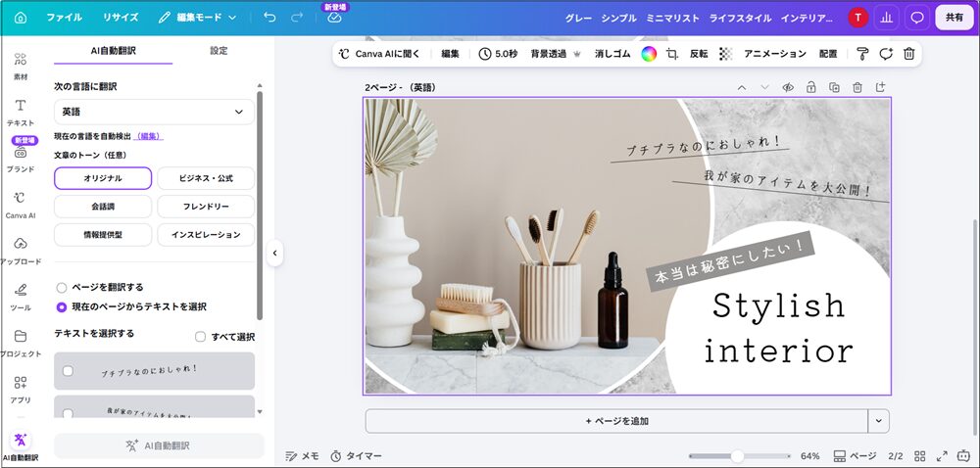Open the アニメーション option
The image size is (980, 468).
click(x=775, y=54)
